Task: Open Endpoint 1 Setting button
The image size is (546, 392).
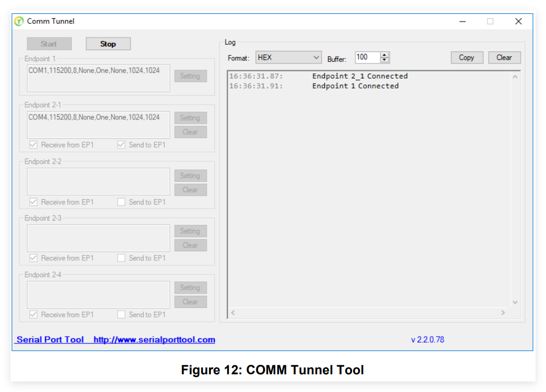Action: (x=191, y=76)
